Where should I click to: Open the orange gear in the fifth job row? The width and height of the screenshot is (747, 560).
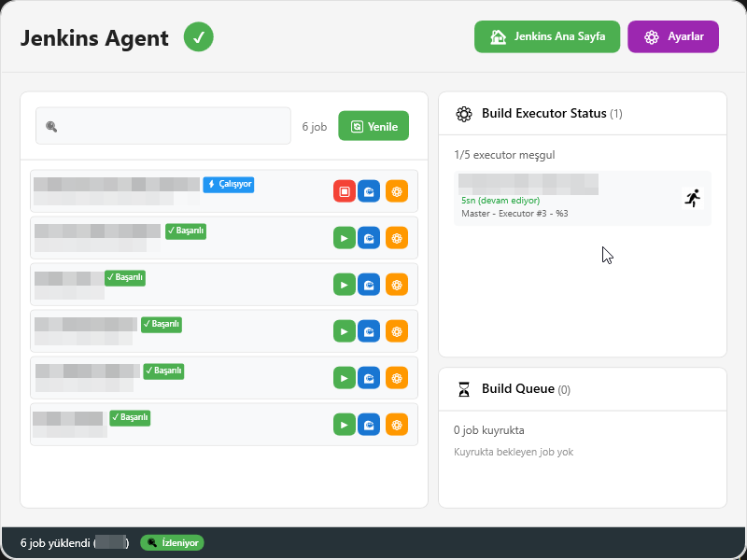(x=397, y=378)
